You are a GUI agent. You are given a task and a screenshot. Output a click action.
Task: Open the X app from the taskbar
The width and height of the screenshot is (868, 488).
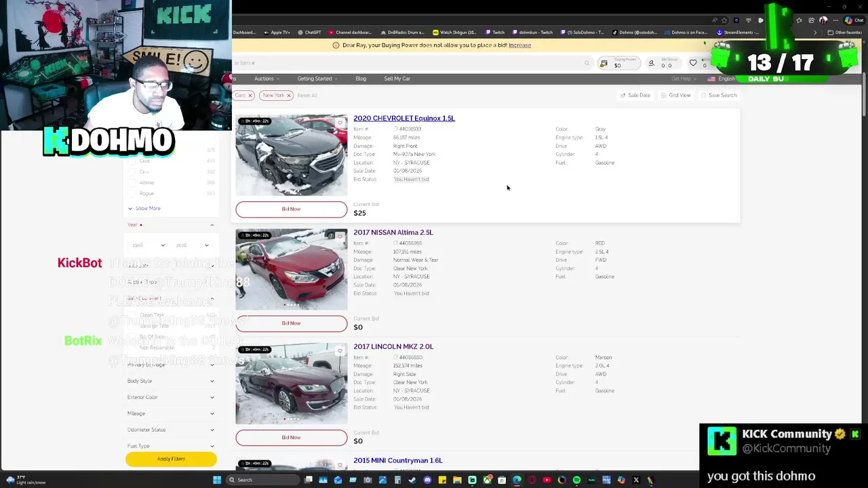click(636, 480)
